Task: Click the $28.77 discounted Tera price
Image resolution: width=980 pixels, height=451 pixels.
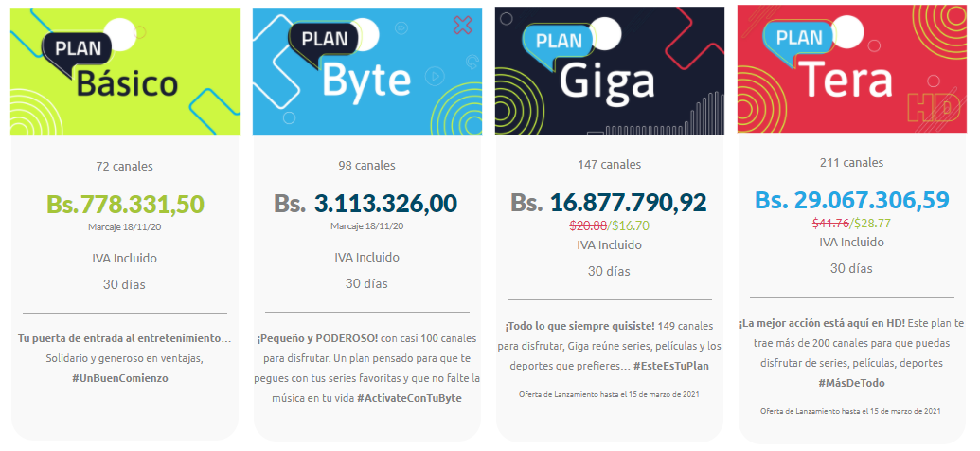Action: point(871,224)
